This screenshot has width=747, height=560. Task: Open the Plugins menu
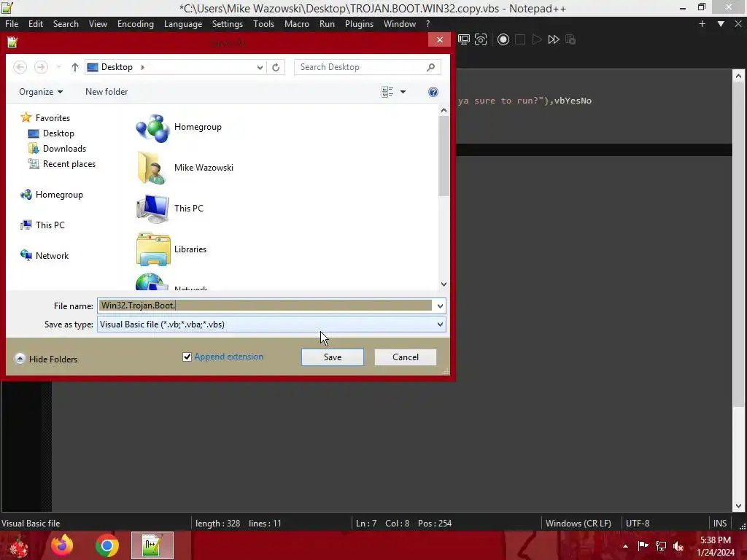click(359, 24)
